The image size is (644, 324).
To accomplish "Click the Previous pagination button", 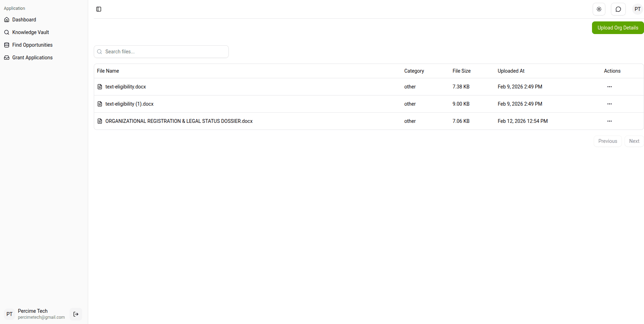I will click(x=607, y=141).
